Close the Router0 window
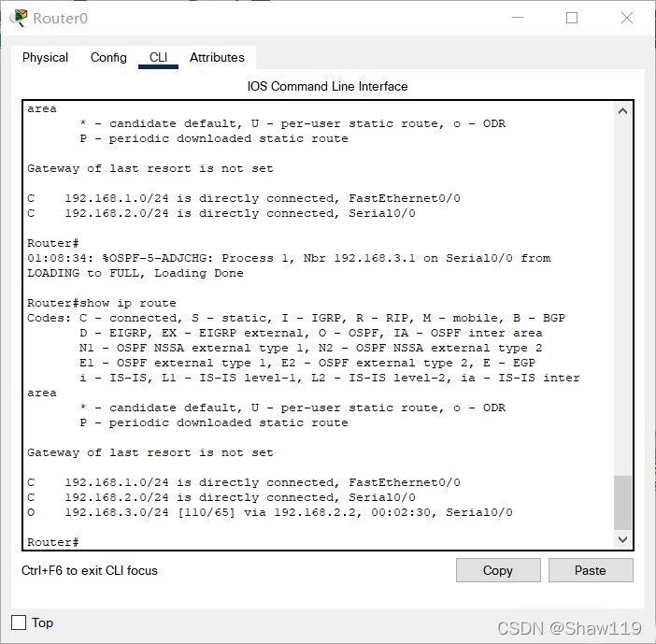 pyautogui.click(x=627, y=18)
